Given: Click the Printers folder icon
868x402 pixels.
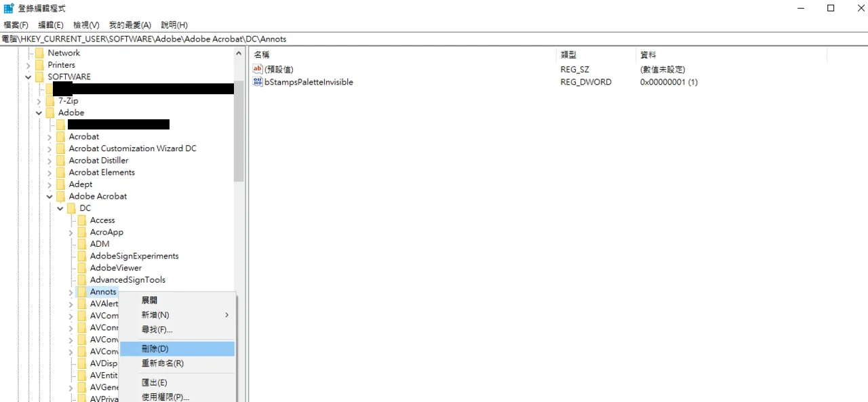Looking at the screenshot, I should coord(39,65).
